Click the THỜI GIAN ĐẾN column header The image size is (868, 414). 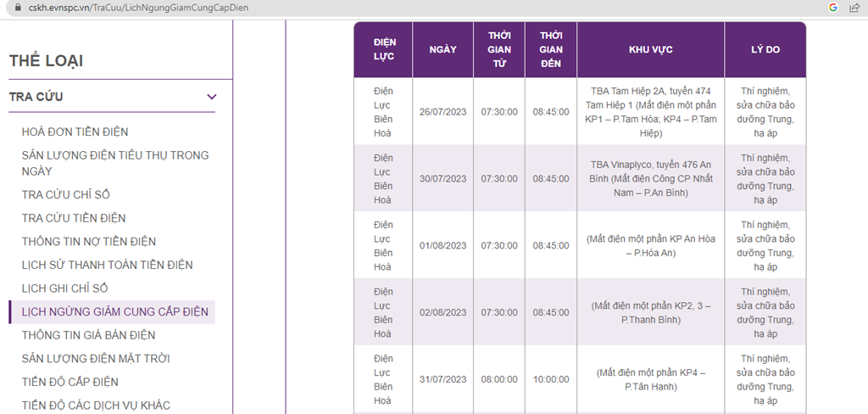pyautogui.click(x=551, y=50)
